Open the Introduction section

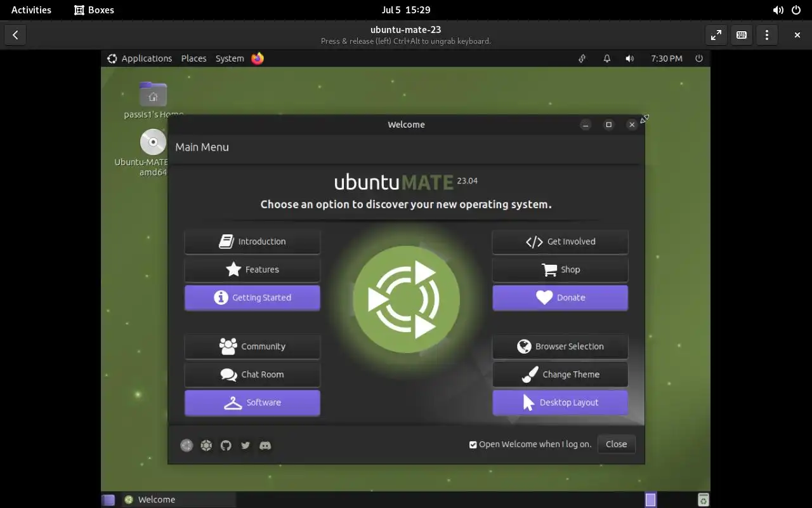(252, 241)
